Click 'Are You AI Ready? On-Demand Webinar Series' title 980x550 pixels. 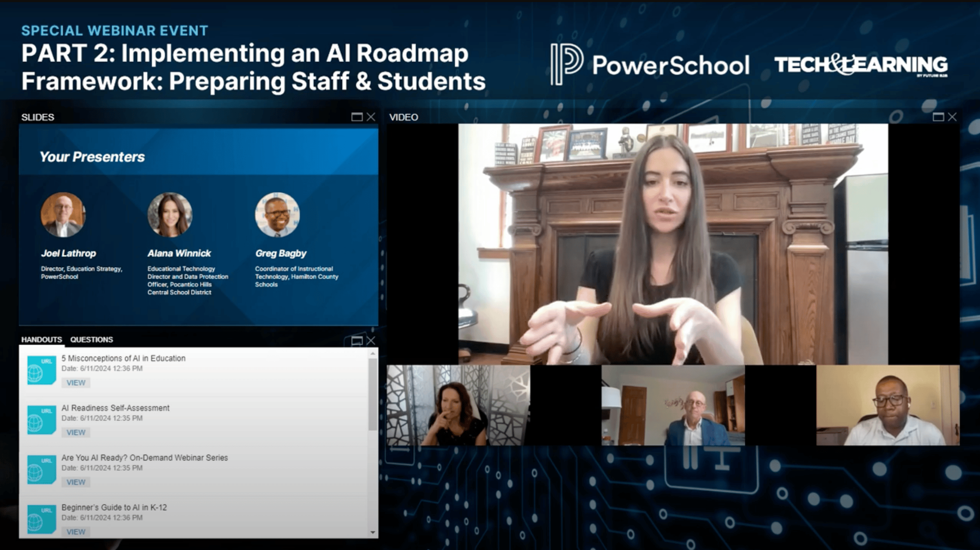(x=145, y=458)
